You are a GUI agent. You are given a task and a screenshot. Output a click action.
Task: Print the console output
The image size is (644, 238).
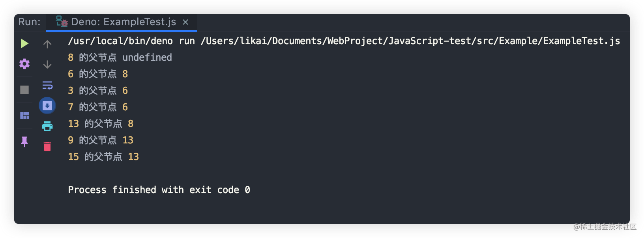(47, 126)
